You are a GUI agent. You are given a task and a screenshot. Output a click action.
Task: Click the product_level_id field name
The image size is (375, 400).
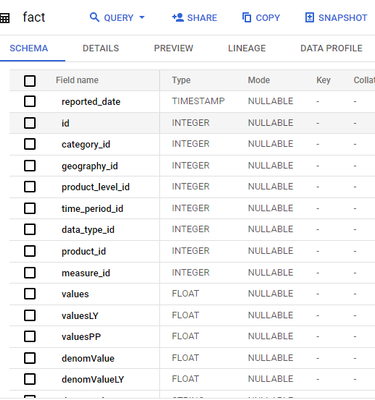pyautogui.click(x=95, y=187)
